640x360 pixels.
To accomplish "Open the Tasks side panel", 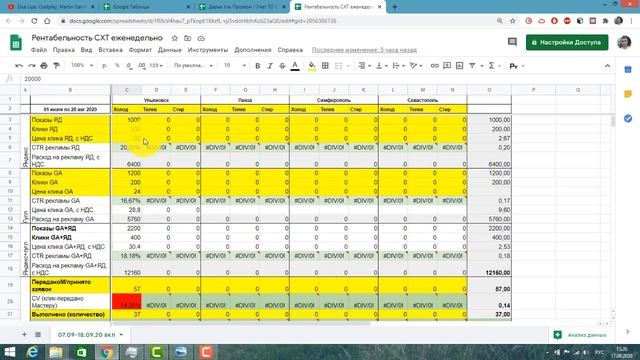I will click(x=628, y=119).
